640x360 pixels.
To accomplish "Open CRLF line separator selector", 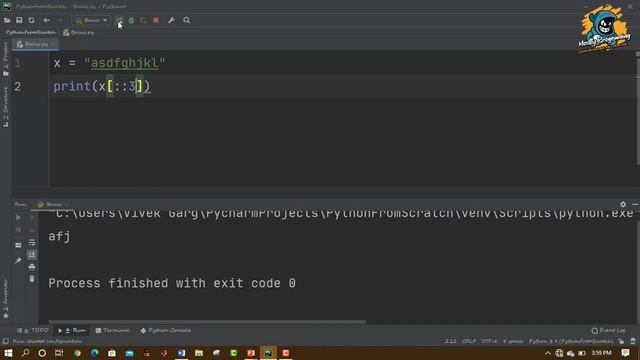I will tap(469, 341).
